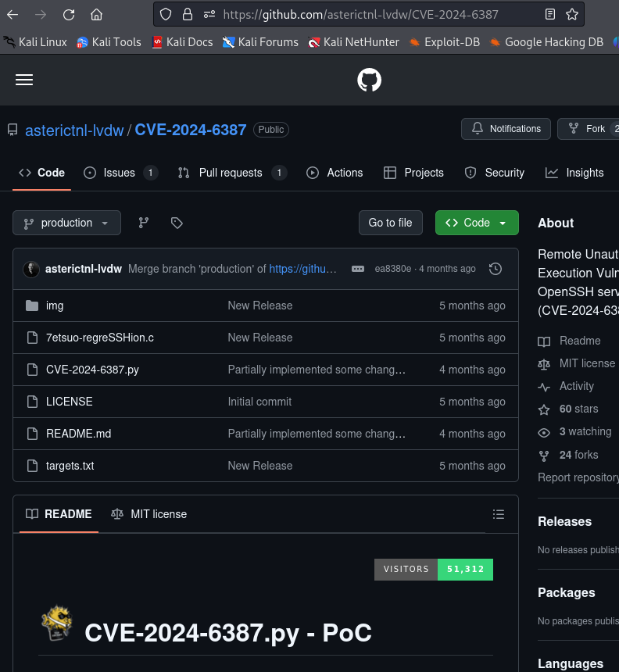Open the Kali Forums bookmark
This screenshot has height=672, width=619.
260,42
